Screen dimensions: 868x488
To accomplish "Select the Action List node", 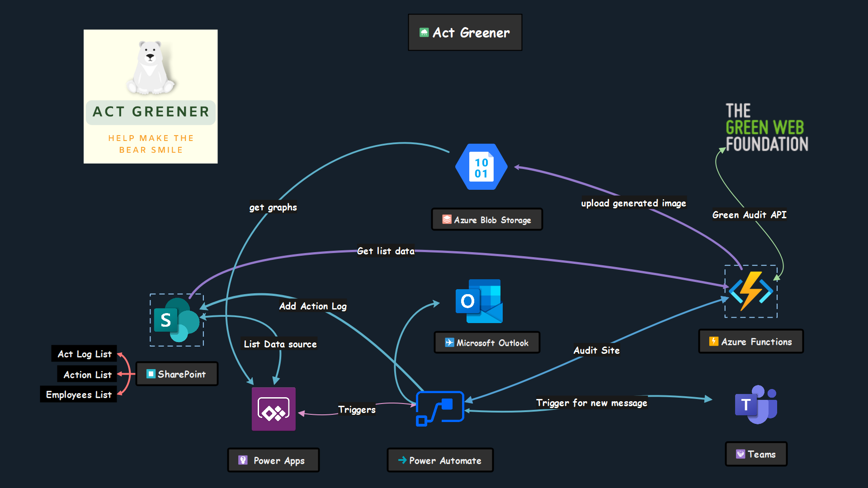I will click(87, 375).
